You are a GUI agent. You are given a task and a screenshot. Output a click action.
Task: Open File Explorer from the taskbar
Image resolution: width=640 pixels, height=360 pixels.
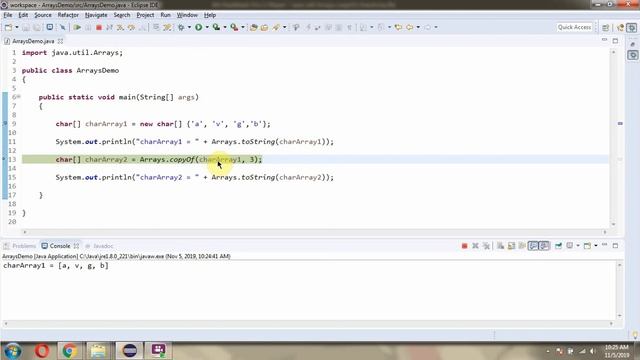(x=98, y=351)
